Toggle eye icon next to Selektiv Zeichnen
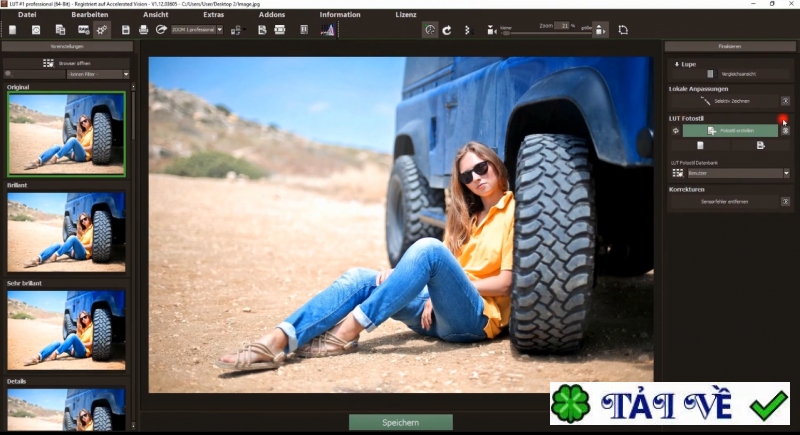Viewport: 800px width, 435px height. pyautogui.click(x=785, y=101)
